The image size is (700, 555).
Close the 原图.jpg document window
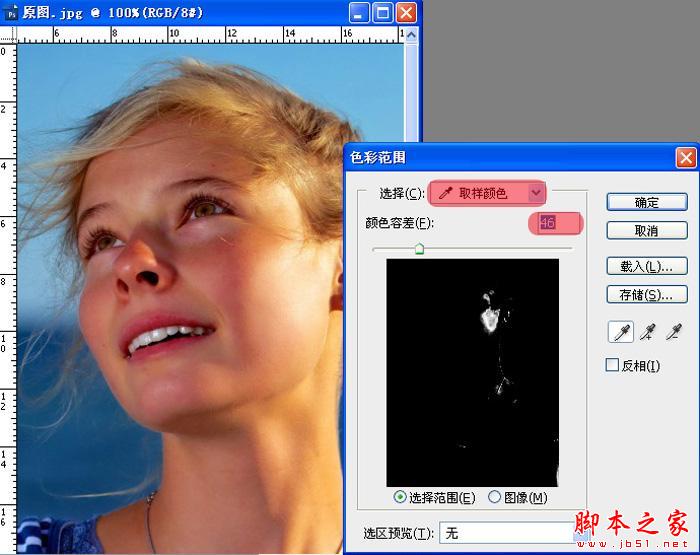[406, 13]
